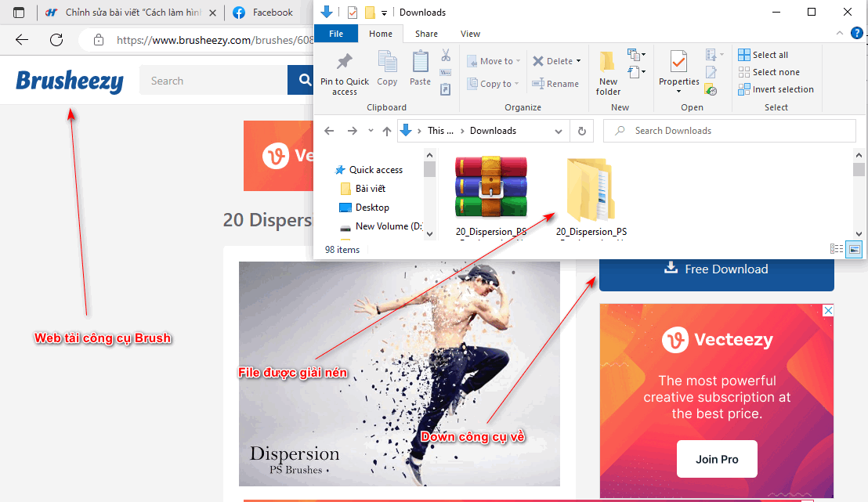This screenshot has width=868, height=502.
Task: Enable large icons view in the status bar
Action: coord(853,249)
